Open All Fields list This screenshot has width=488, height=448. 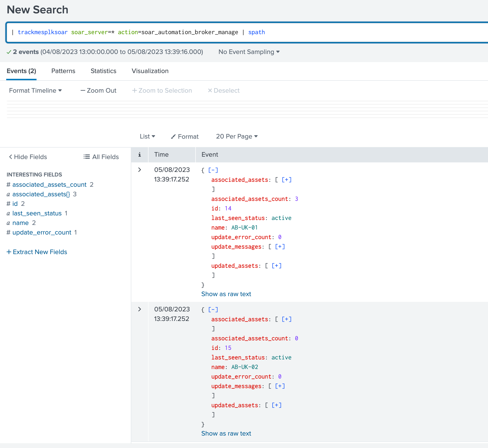pos(101,157)
